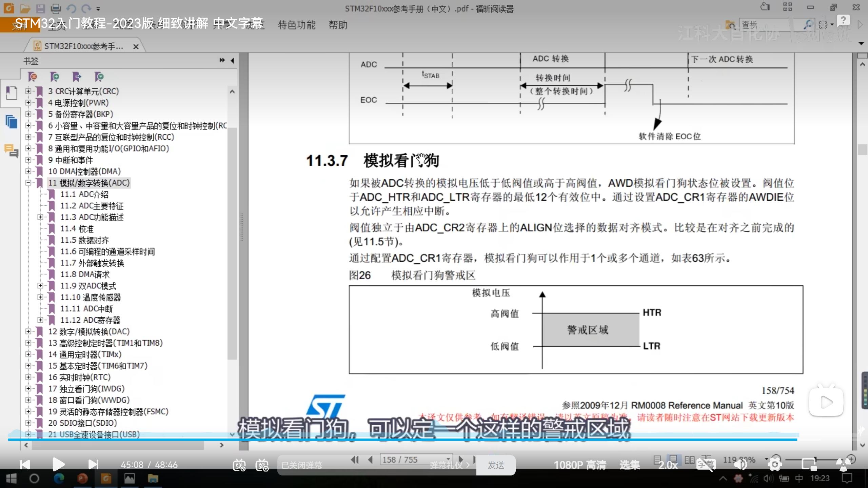Collapse the bookmarks panel arrow
868x488 pixels.
coord(233,60)
